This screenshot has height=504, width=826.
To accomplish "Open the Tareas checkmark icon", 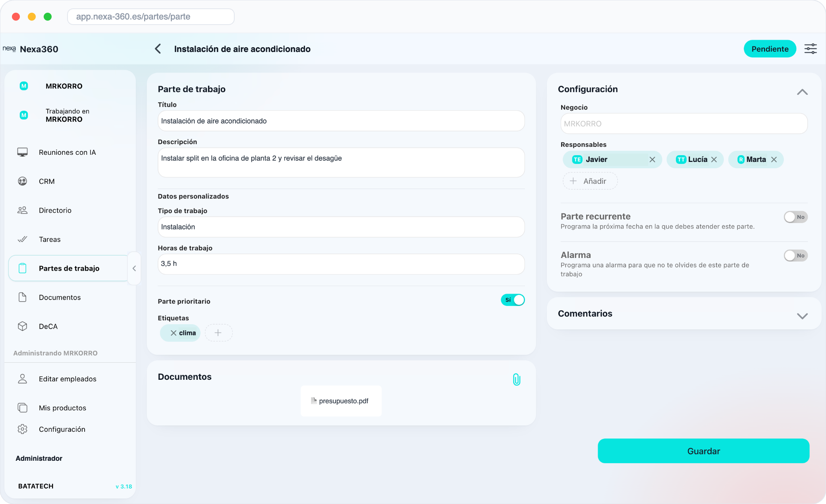I will coord(23,239).
